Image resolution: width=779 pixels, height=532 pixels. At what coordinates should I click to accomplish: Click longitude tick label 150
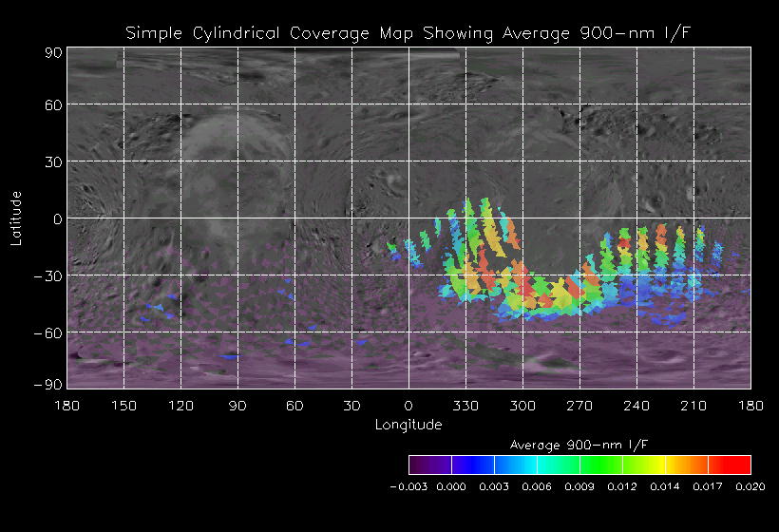coord(123,406)
